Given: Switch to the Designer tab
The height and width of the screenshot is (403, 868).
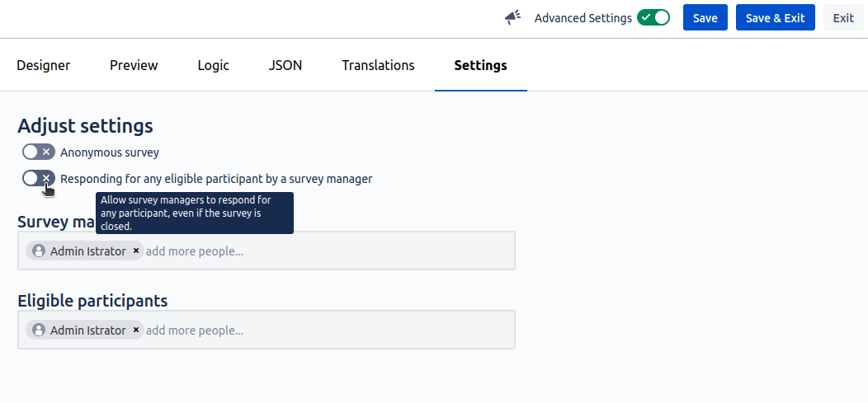Looking at the screenshot, I should [x=44, y=65].
